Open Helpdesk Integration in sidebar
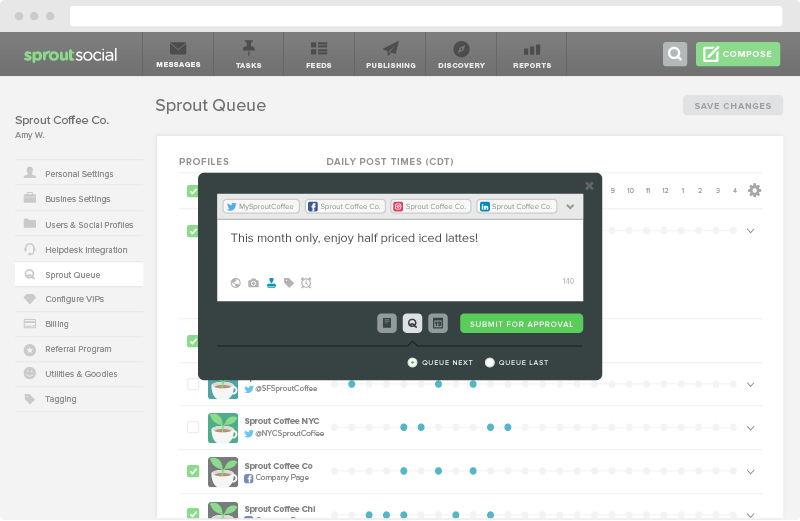This screenshot has width=800, height=521. click(x=79, y=250)
